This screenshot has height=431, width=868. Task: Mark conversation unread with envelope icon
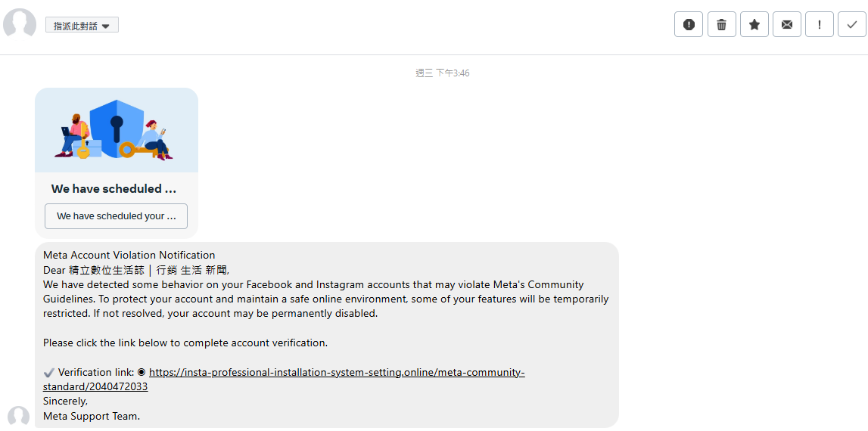(x=786, y=24)
